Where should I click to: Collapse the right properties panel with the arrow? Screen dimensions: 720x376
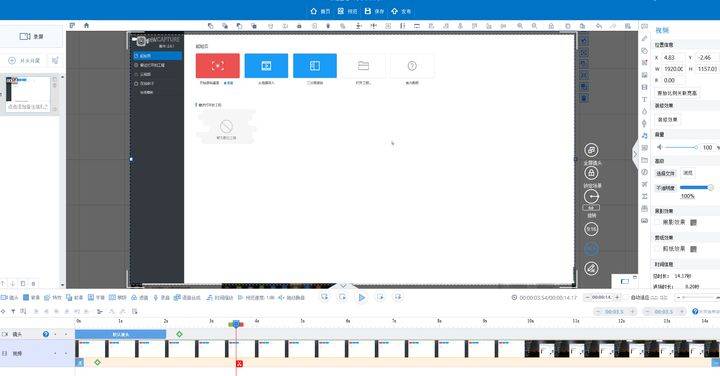[636, 154]
